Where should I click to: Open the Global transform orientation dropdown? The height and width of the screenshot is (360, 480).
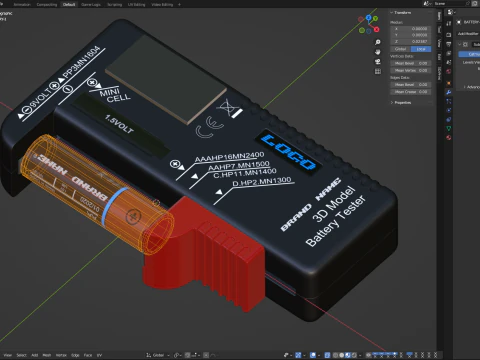(x=158, y=355)
